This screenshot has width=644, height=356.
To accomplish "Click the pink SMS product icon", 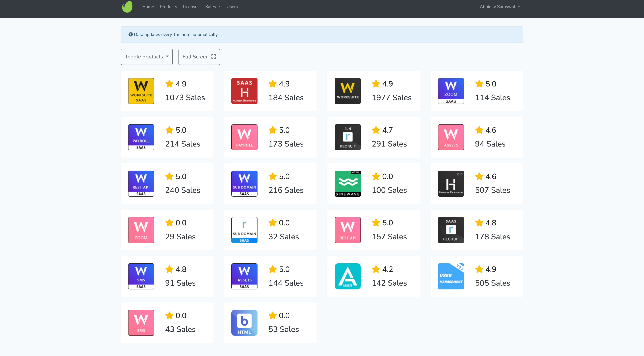I will pyautogui.click(x=141, y=323).
